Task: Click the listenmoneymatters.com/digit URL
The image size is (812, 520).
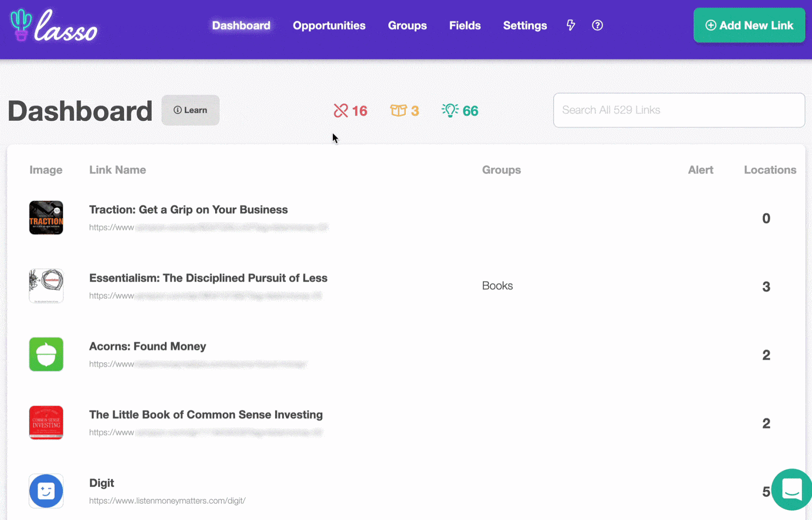Action: (x=167, y=501)
